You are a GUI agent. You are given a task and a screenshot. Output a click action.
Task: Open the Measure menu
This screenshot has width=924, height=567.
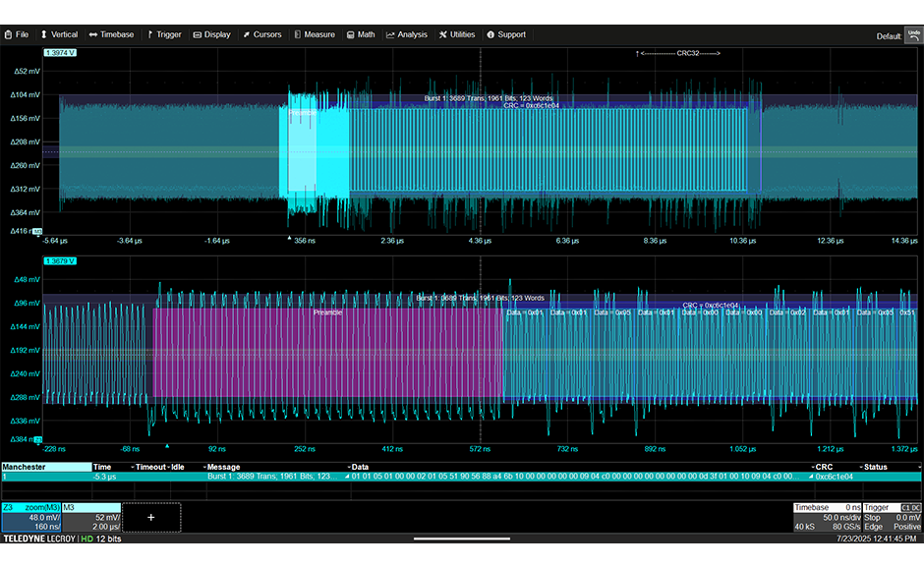point(314,34)
